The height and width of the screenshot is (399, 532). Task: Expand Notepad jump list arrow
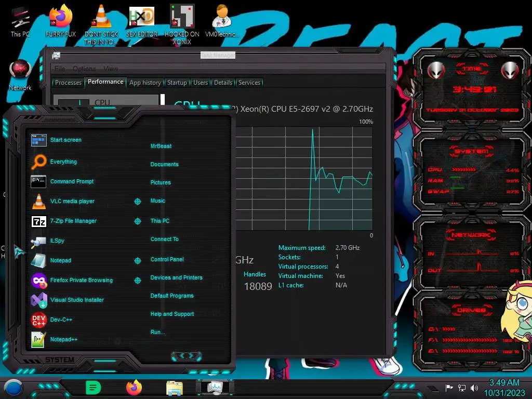click(x=137, y=261)
